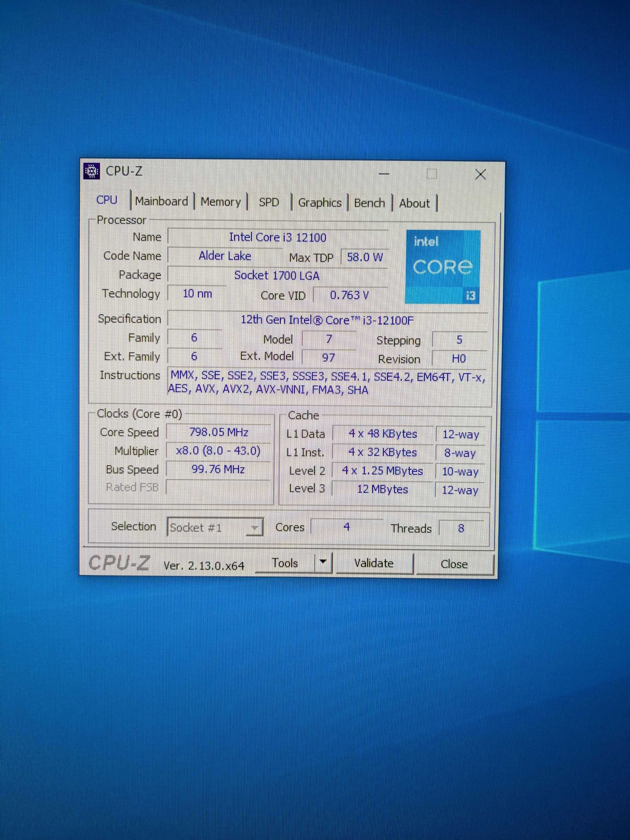Click the 8-way L1 Inst. associativity value
Viewport: 630px width, 840px height.
(460, 453)
